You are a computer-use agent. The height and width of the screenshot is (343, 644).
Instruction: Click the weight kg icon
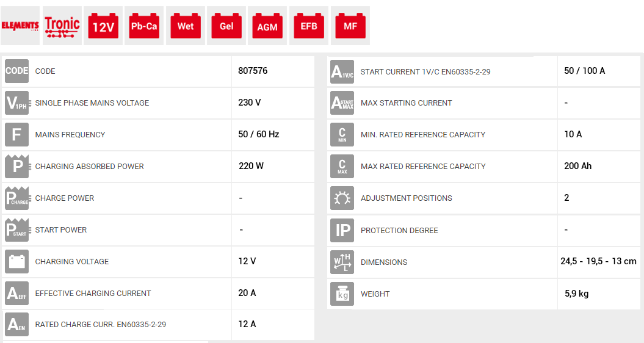[x=342, y=294]
